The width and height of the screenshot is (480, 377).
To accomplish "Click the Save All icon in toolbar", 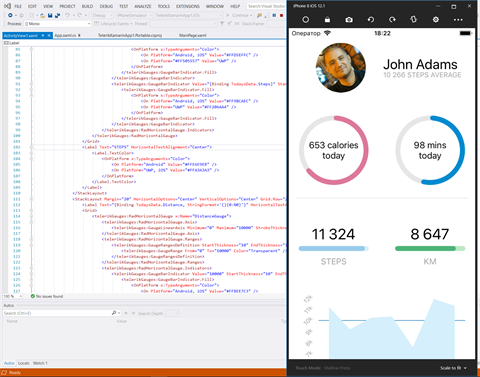I will click(x=57, y=15).
